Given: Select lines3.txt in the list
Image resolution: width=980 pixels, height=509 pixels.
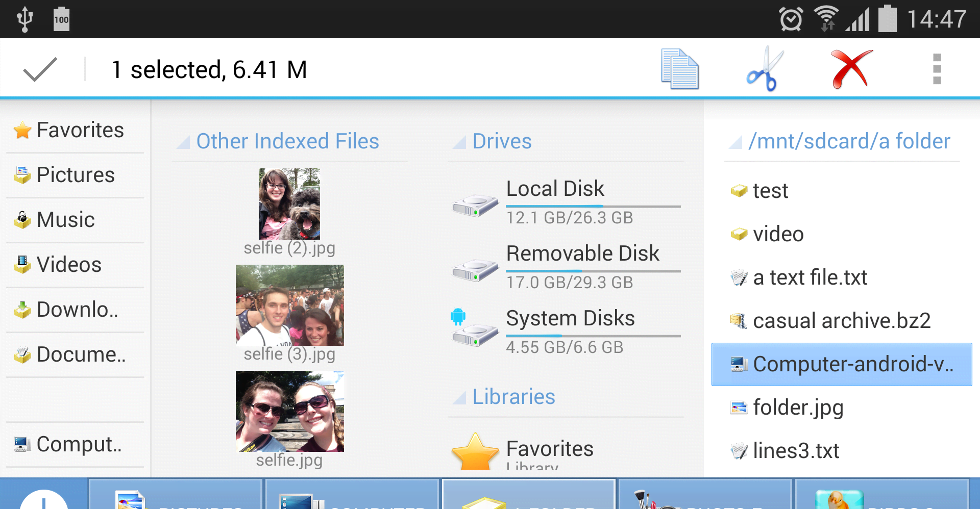Looking at the screenshot, I should (x=842, y=451).
